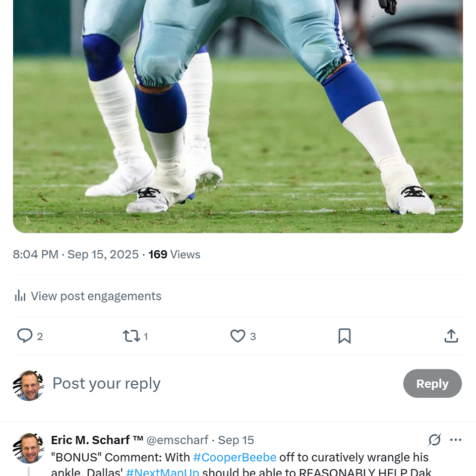Open View post engagements

tap(96, 296)
